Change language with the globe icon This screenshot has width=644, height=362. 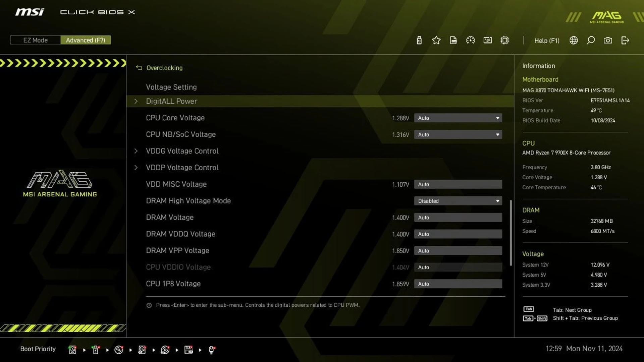tap(574, 40)
